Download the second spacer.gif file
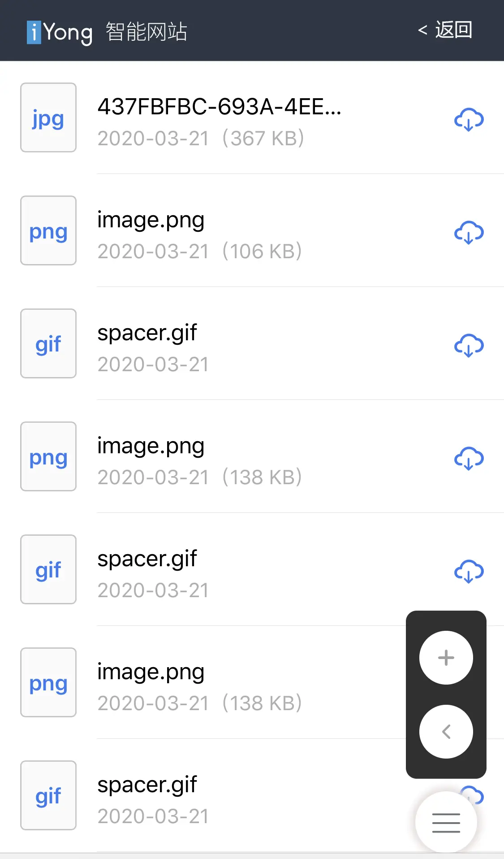 468,571
